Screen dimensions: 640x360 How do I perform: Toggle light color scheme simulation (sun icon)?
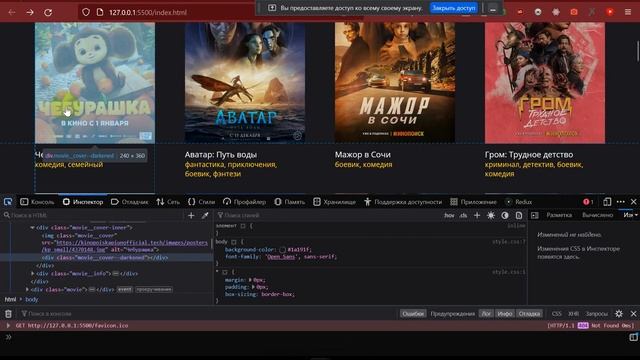tap(491, 215)
